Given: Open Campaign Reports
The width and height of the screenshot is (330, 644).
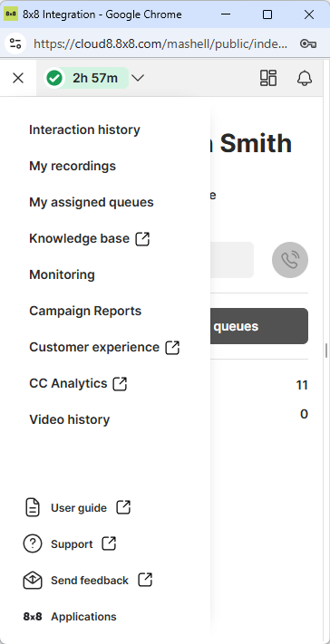Looking at the screenshot, I should tap(85, 311).
